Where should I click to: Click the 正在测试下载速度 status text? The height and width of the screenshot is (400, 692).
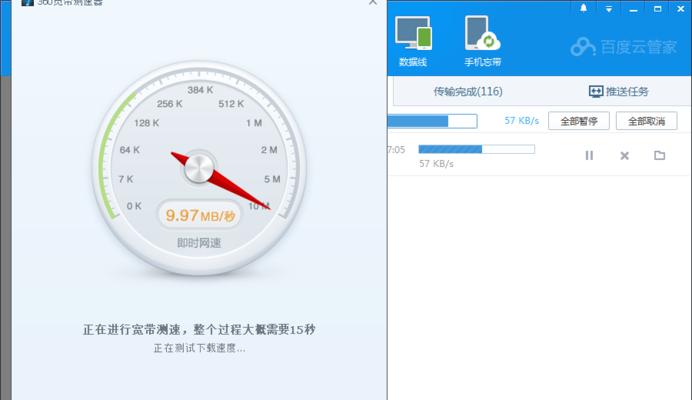tap(199, 348)
